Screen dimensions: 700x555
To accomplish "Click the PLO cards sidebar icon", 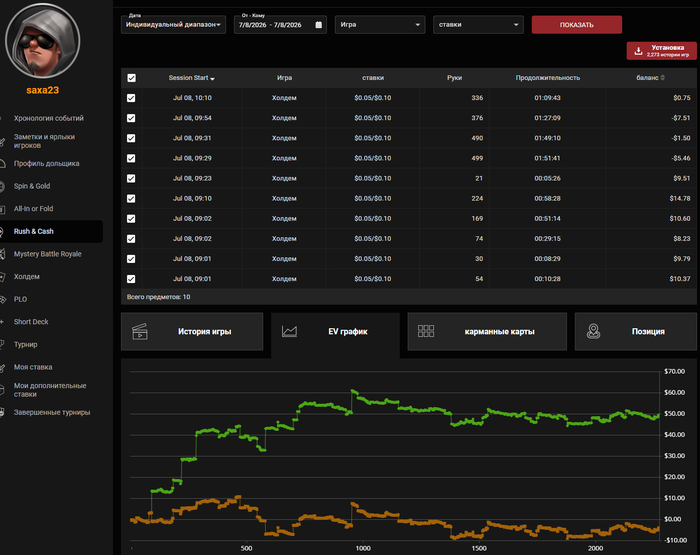I will click(x=2, y=299).
